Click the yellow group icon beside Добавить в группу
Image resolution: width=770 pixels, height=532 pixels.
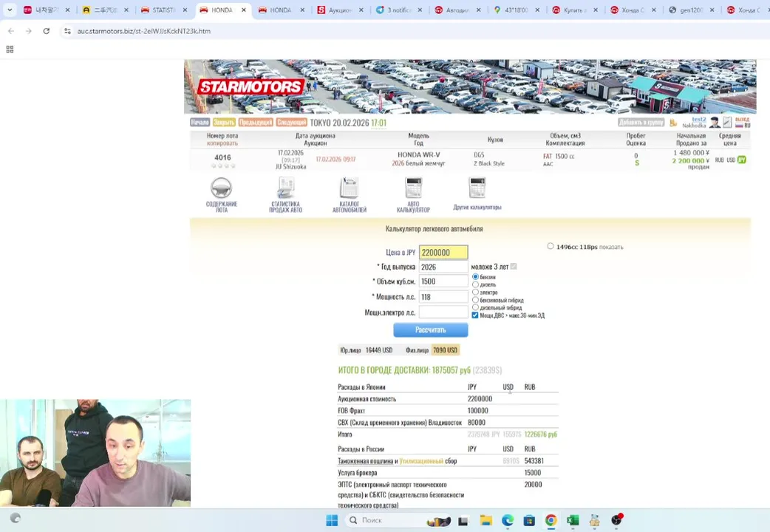pos(673,123)
